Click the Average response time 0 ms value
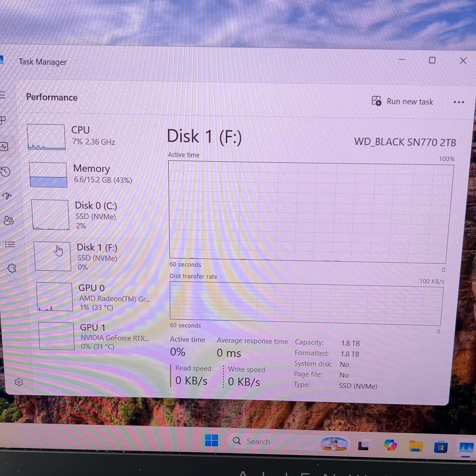Image resolution: width=476 pixels, height=476 pixels. click(x=229, y=353)
